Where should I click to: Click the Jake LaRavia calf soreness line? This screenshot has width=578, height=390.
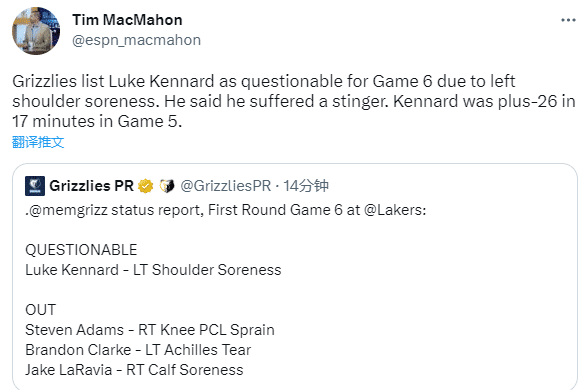(134, 370)
